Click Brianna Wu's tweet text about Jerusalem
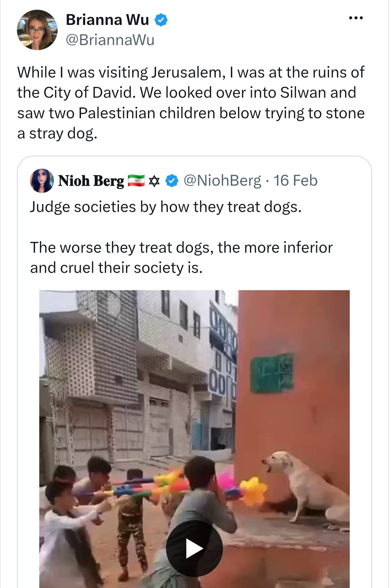This screenshot has height=588, width=389. click(x=191, y=103)
